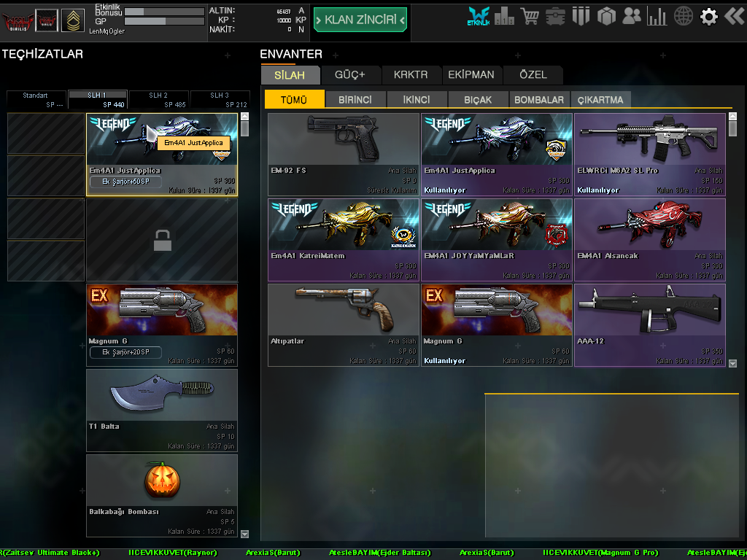Click equipped Em4A1 JustApplica primary slot
This screenshot has width=747, height=560.
point(162,155)
